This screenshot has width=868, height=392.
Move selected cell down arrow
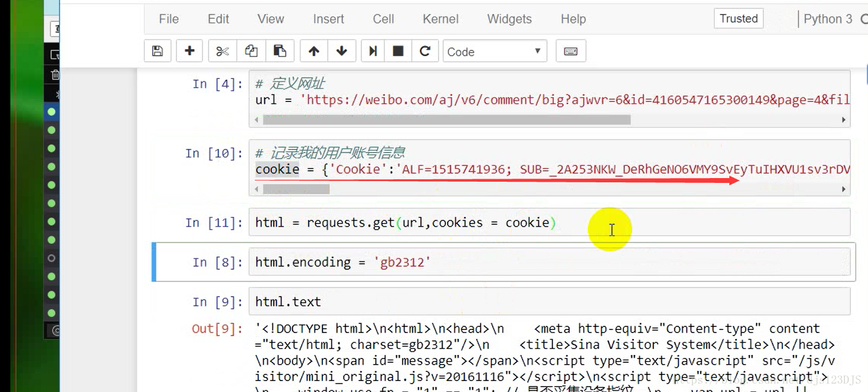pos(342,51)
